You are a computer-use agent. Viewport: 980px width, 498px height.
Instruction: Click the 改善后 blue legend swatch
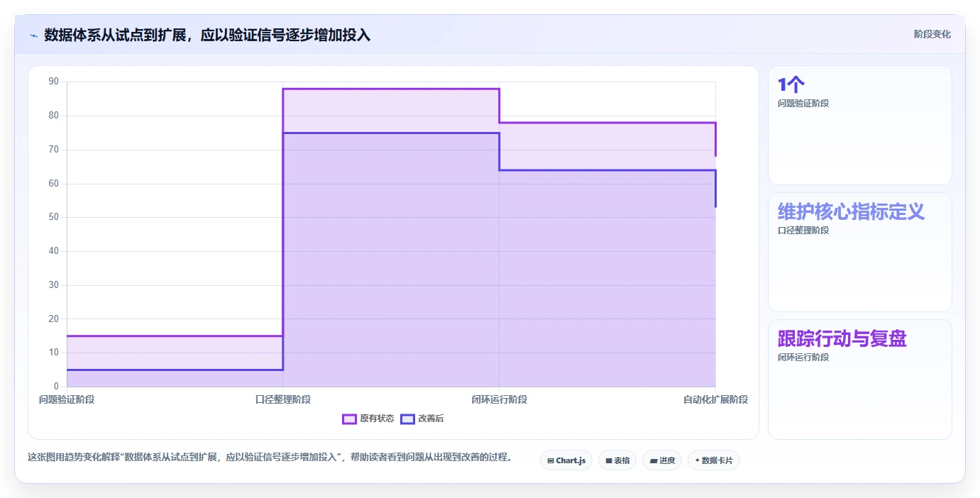407,419
